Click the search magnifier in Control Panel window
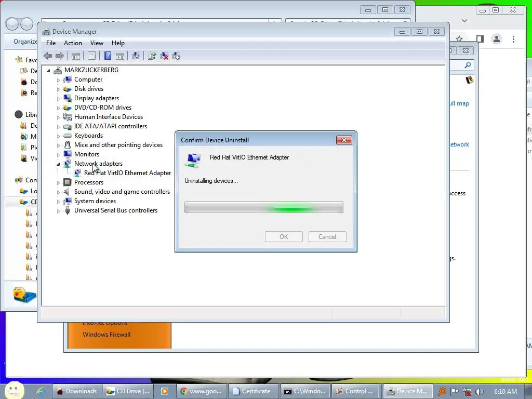This screenshot has height=399, width=532. click(x=468, y=65)
